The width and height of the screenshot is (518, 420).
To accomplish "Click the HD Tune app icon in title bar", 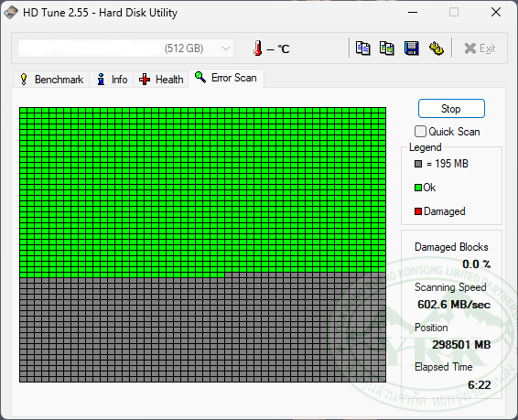I will pyautogui.click(x=11, y=13).
